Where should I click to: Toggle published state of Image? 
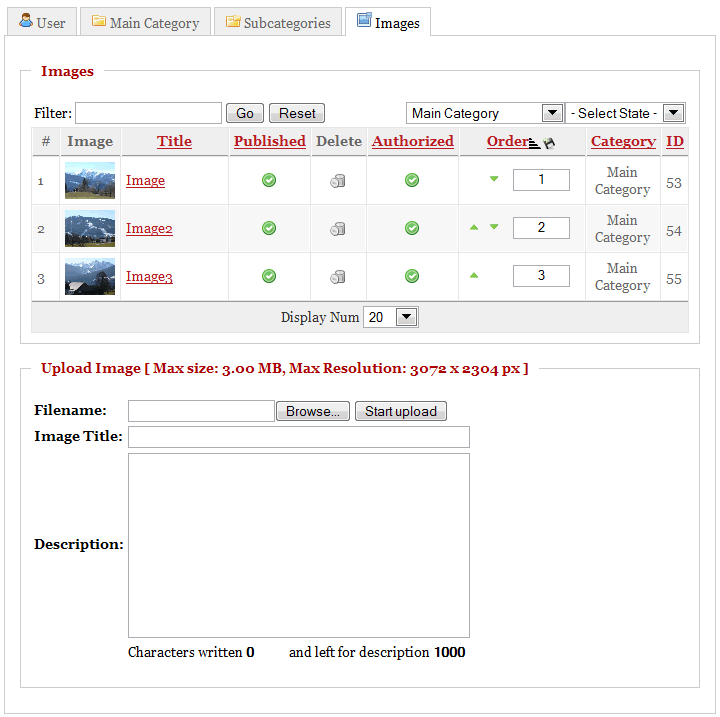point(269,180)
